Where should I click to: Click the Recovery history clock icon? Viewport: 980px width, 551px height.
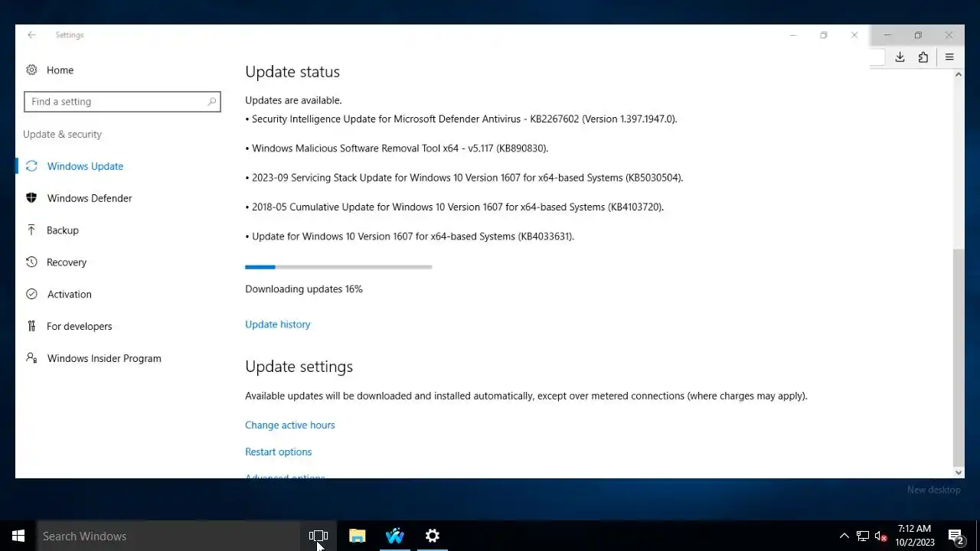[31, 262]
